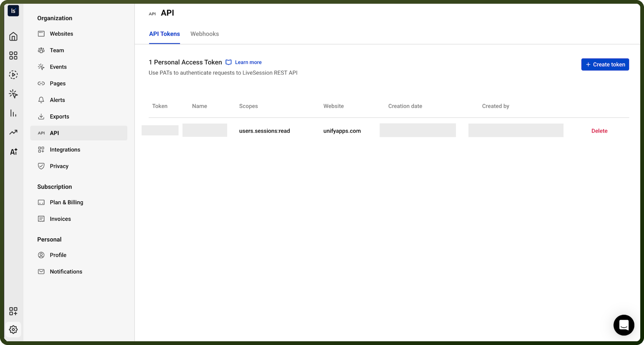Go to Plan & Billing

tap(79, 202)
